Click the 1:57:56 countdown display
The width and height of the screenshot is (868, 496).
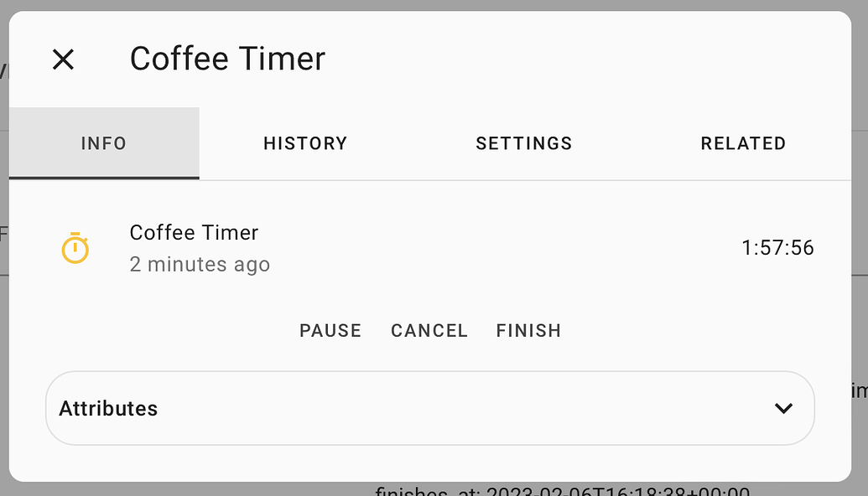(777, 247)
